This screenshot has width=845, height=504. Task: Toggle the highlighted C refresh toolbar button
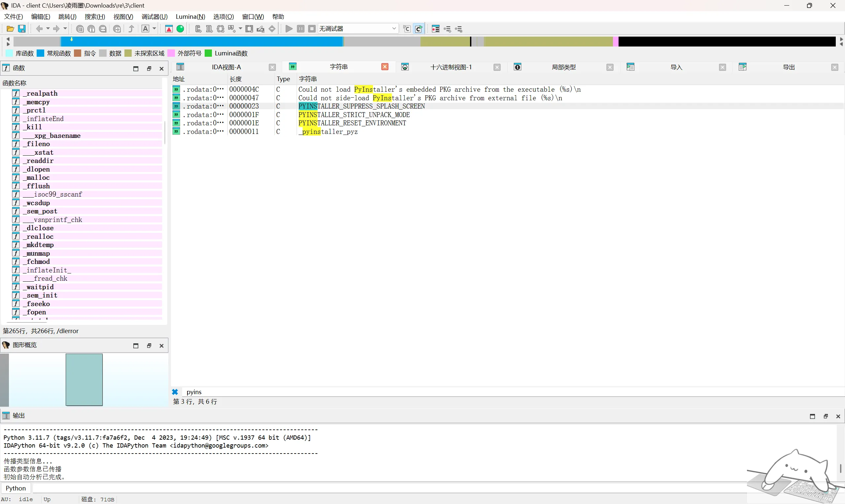pyautogui.click(x=419, y=29)
